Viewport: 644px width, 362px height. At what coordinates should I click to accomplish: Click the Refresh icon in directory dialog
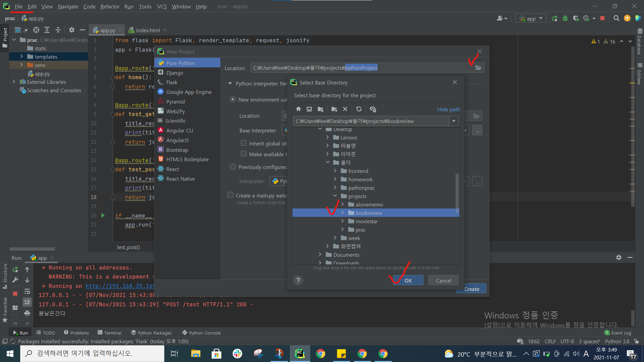[x=359, y=109]
